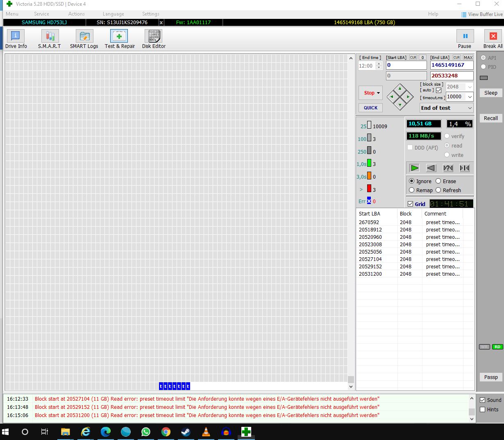504x440 pixels.
Task: Click the Start LBA input field
Action: [x=406, y=65]
